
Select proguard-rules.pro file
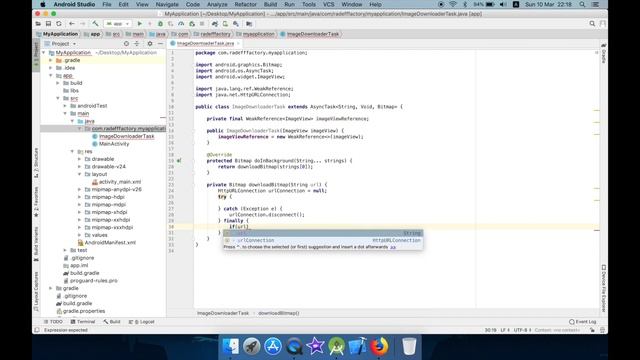click(90, 280)
